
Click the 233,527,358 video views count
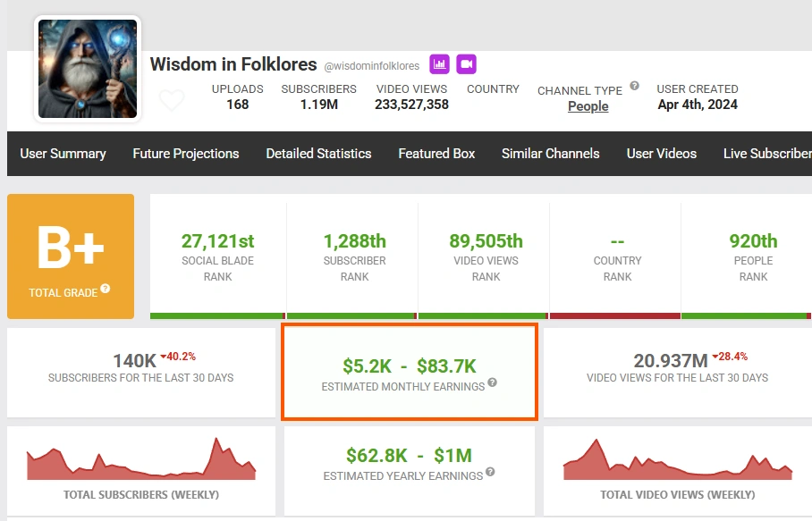(x=411, y=105)
